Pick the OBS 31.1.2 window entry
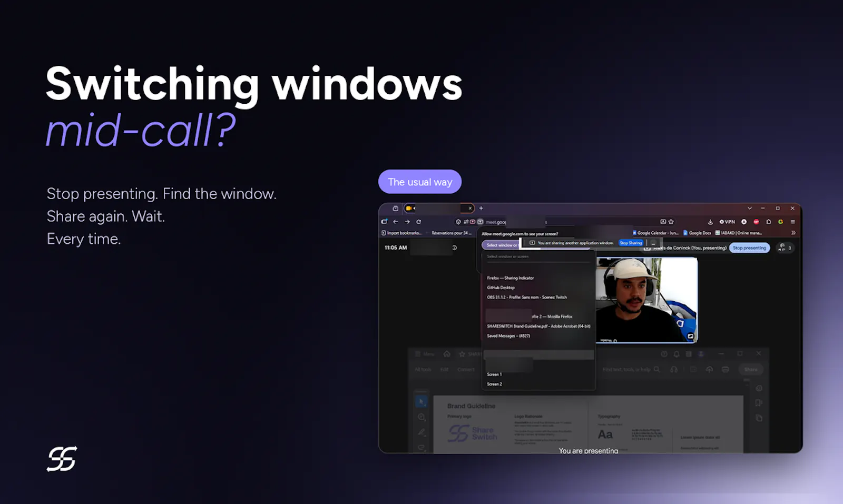The width and height of the screenshot is (843, 504). point(527,297)
